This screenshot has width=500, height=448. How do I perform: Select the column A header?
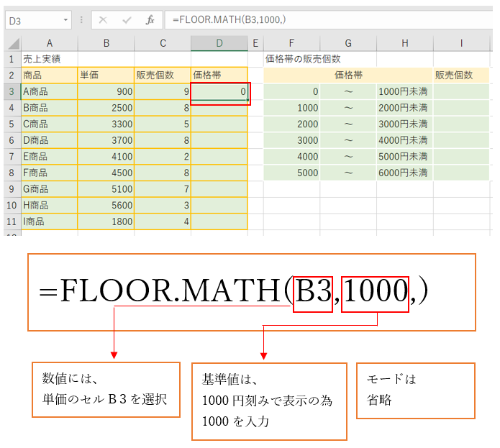[x=49, y=43]
